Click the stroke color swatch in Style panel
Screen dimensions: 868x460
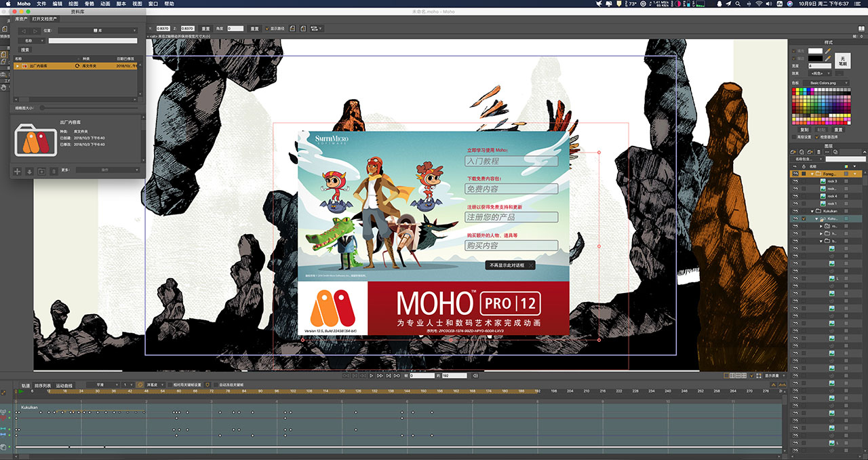(815, 58)
